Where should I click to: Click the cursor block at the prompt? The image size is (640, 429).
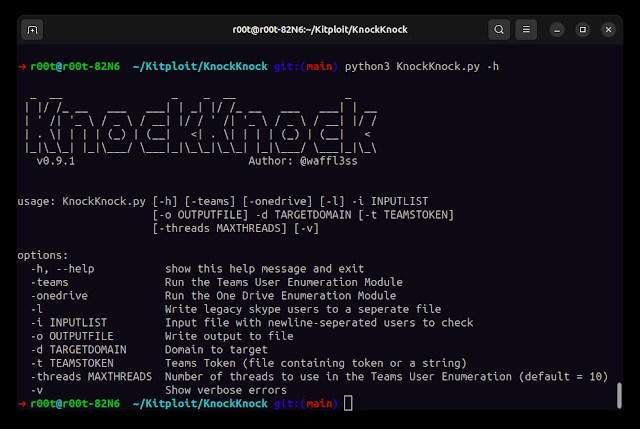click(347, 403)
